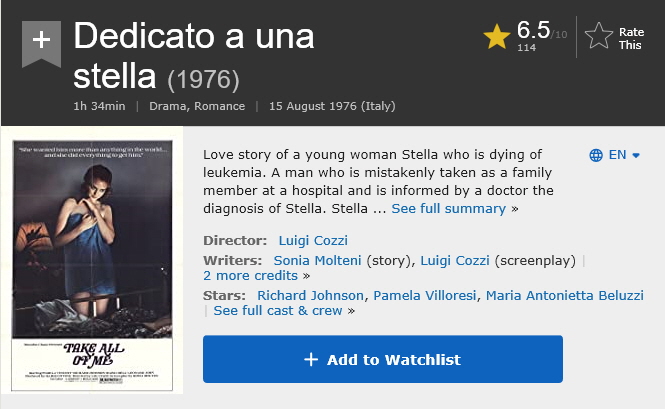Open the Drama genre link
This screenshot has width=665, height=409.
(x=168, y=106)
